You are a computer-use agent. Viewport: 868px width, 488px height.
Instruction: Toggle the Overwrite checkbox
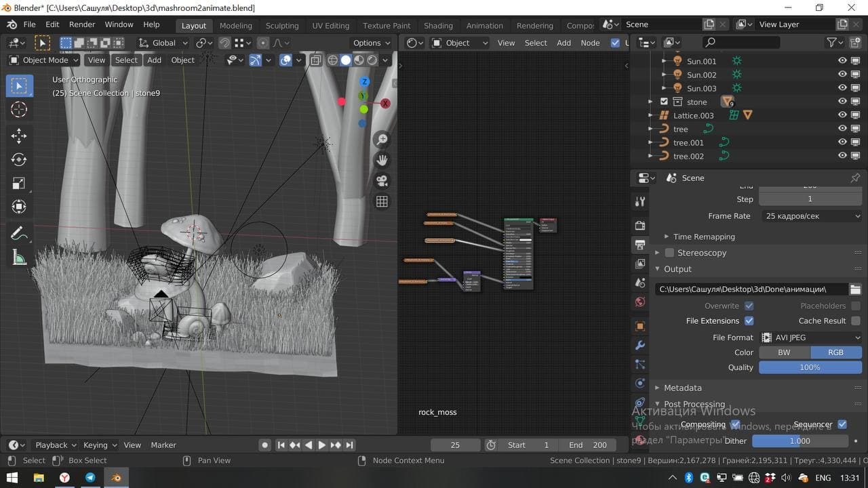(x=749, y=306)
